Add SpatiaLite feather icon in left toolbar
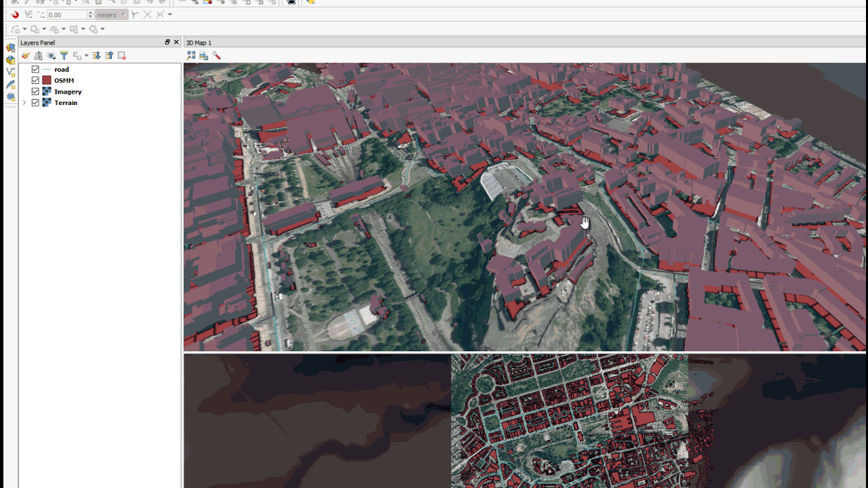868x488 pixels. [x=10, y=85]
